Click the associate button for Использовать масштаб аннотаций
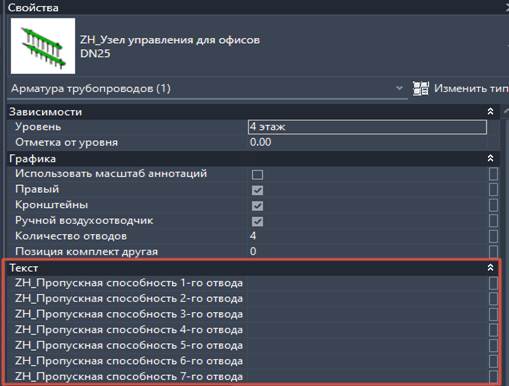 pos(493,174)
